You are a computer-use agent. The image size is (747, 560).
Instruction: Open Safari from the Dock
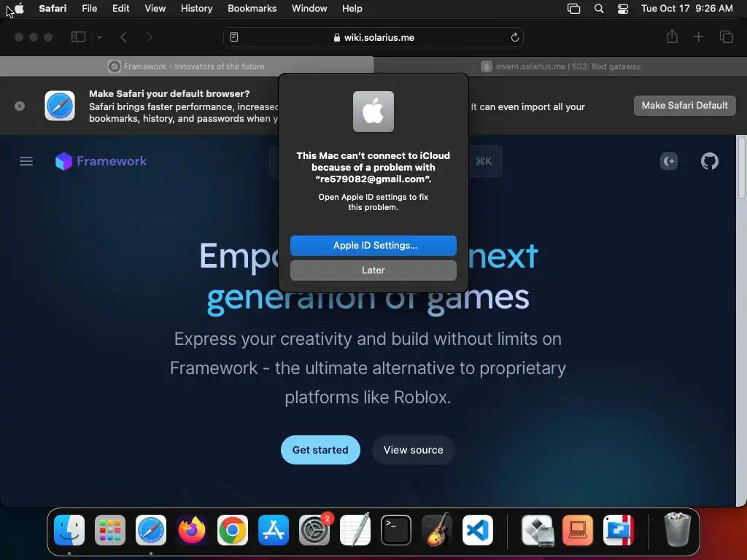(151, 530)
